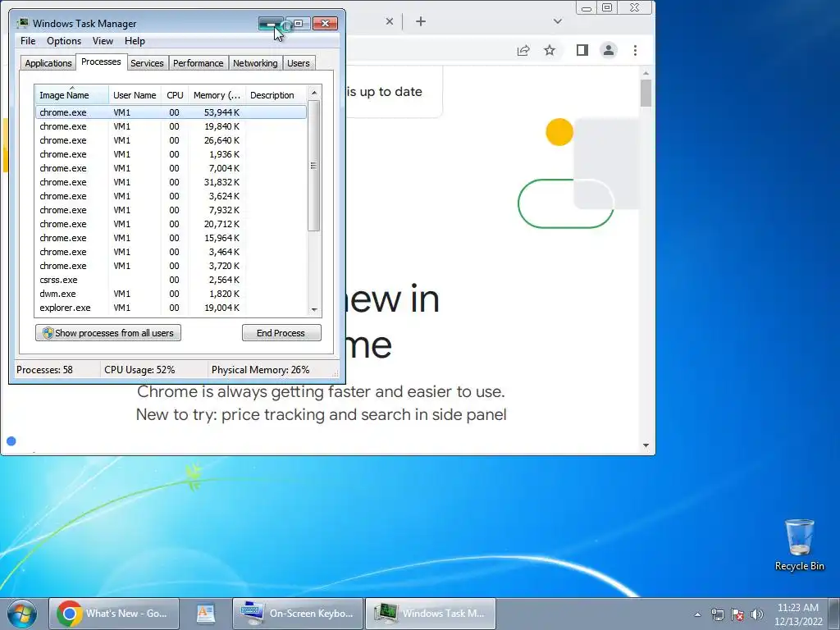This screenshot has height=630, width=840.
Task: Open the Help menu in Task Manager
Action: pyautogui.click(x=135, y=41)
